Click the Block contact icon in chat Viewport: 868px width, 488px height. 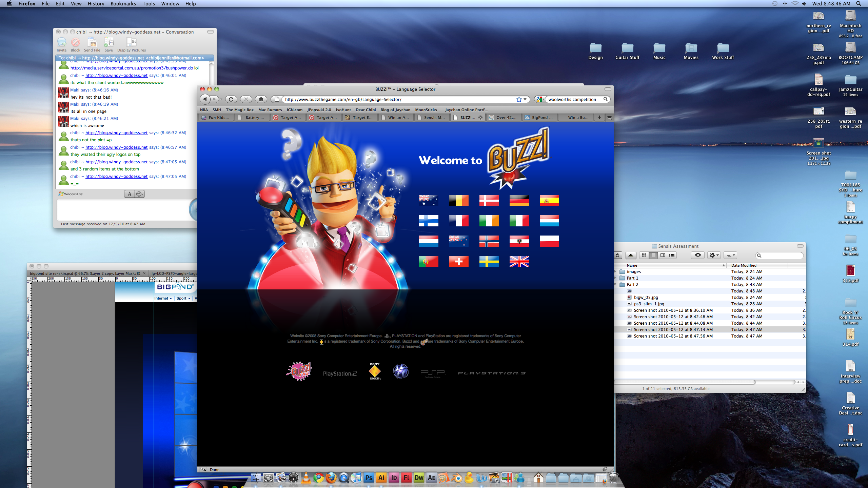click(75, 42)
